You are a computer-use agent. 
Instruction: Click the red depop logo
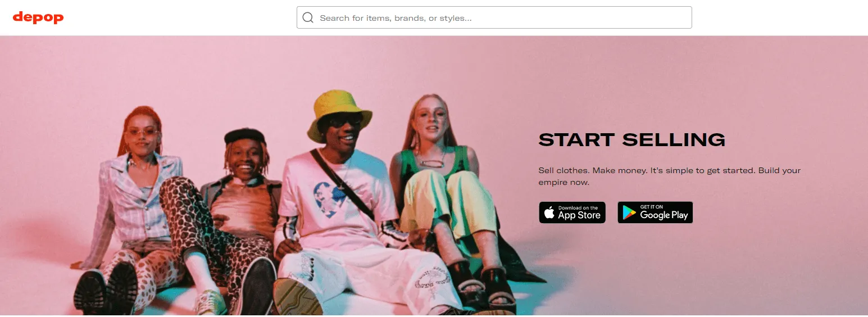point(38,17)
